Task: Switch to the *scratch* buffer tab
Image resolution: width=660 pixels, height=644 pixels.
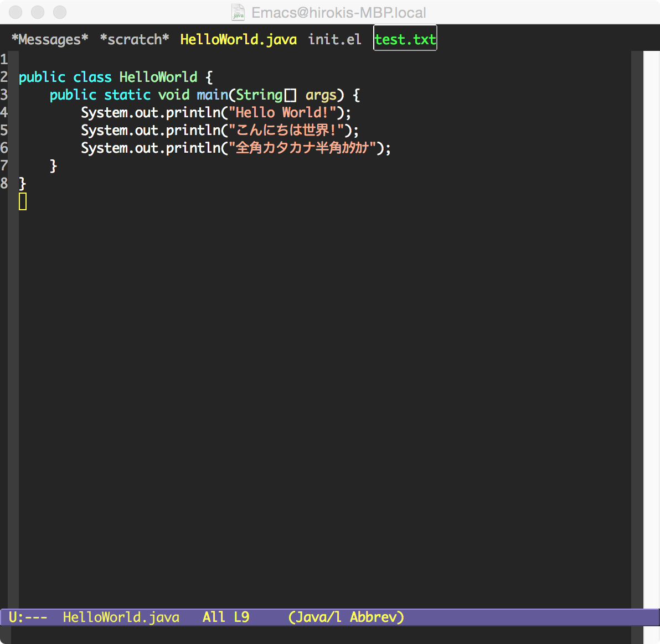Action: click(134, 39)
